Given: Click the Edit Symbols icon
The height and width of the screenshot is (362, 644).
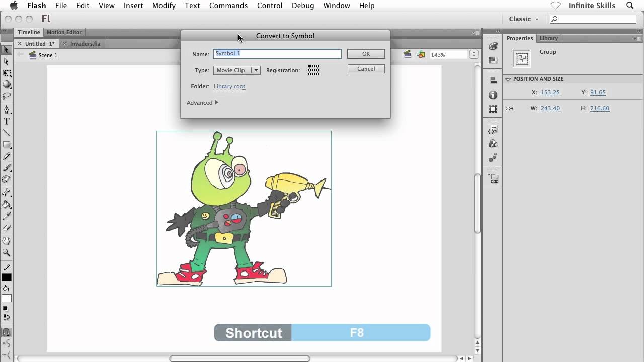Looking at the screenshot, I should point(421,54).
